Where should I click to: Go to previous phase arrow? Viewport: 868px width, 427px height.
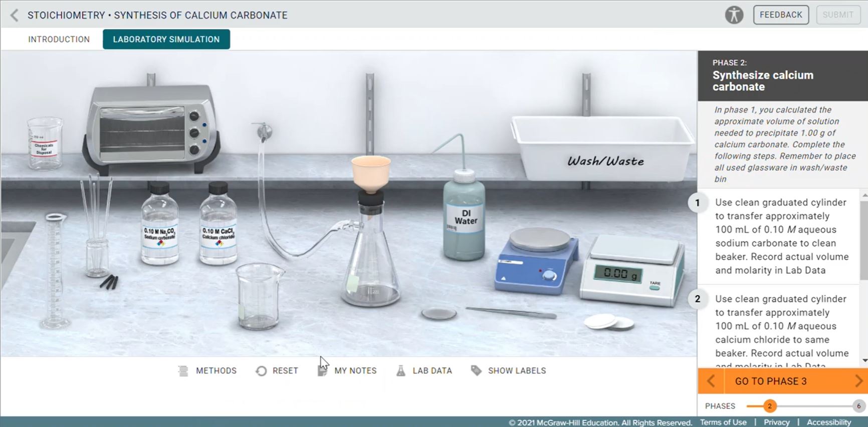(711, 381)
